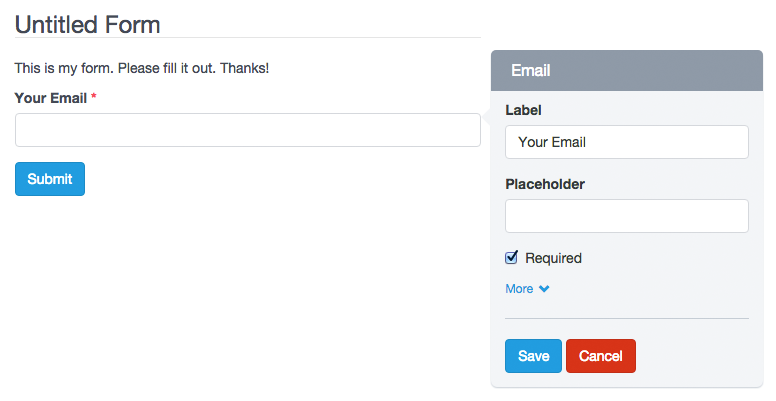The image size is (776, 401).
Task: Click the chevron icon beside More
Action: point(544,289)
